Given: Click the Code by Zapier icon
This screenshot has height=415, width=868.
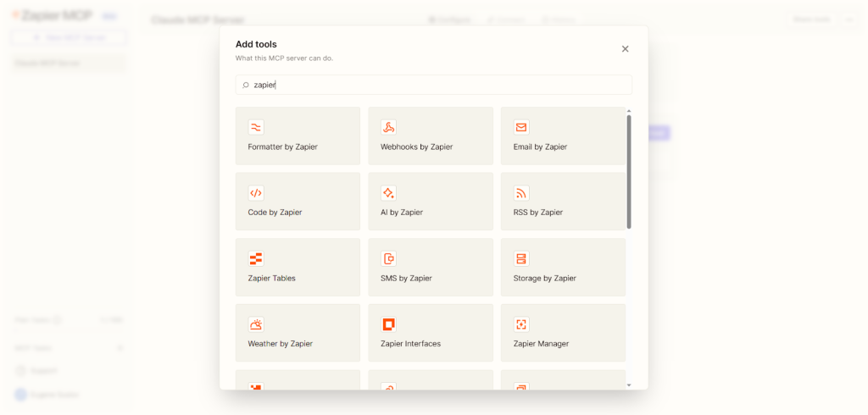Looking at the screenshot, I should point(256,193).
